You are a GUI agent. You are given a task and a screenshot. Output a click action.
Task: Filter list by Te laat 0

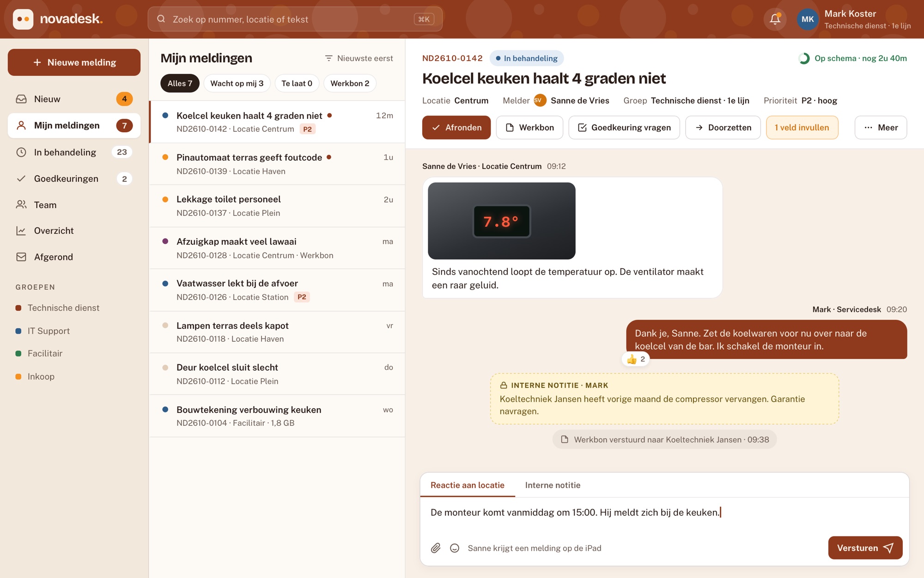[297, 83]
